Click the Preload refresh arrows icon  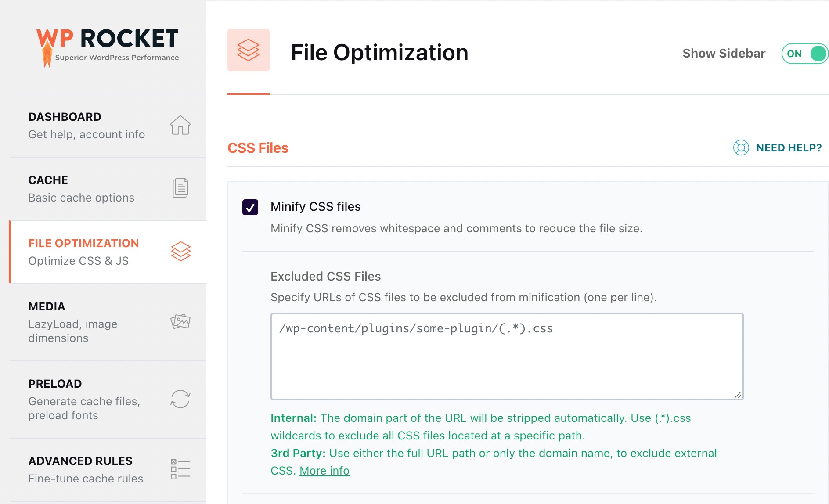[x=180, y=399]
